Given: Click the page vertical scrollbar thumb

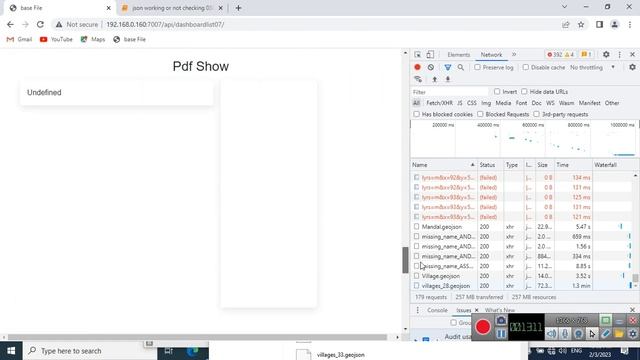Looking at the screenshot, I should click(x=405, y=260).
